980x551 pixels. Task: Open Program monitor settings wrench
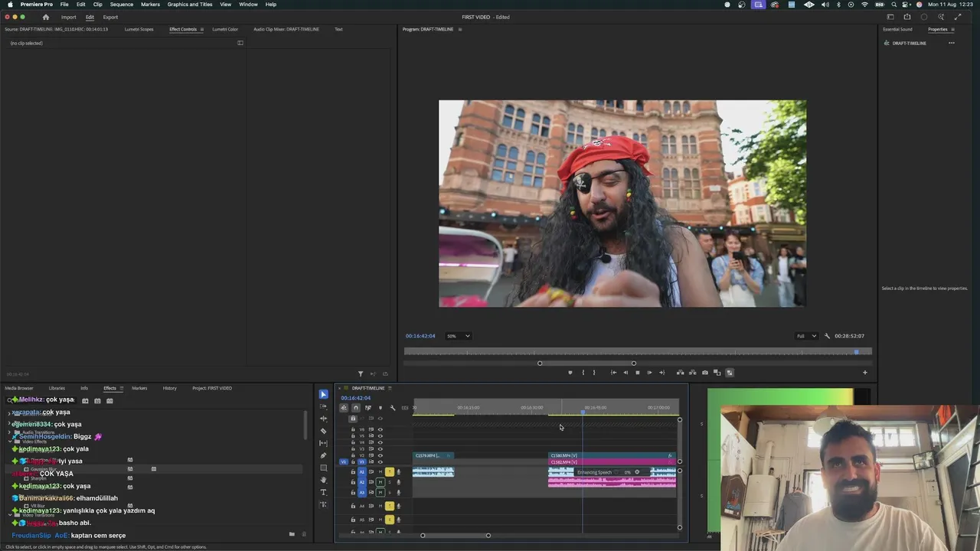pos(827,336)
